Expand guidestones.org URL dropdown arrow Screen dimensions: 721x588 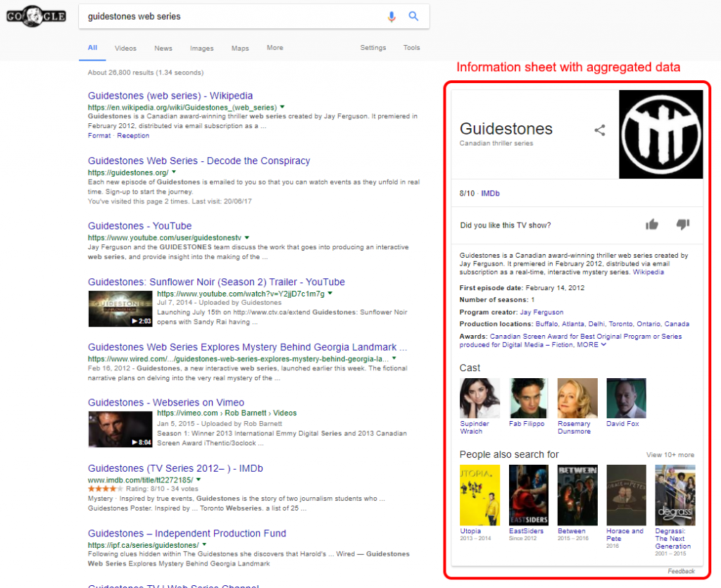174,172
